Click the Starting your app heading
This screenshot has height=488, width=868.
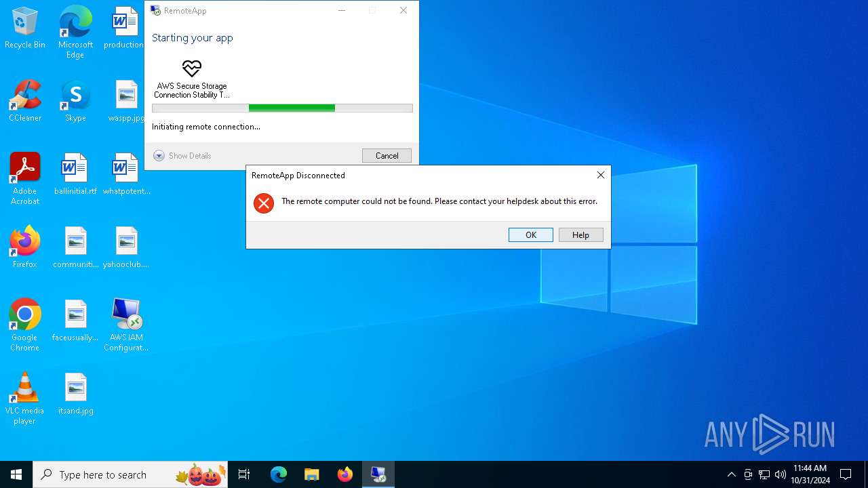[x=193, y=38]
